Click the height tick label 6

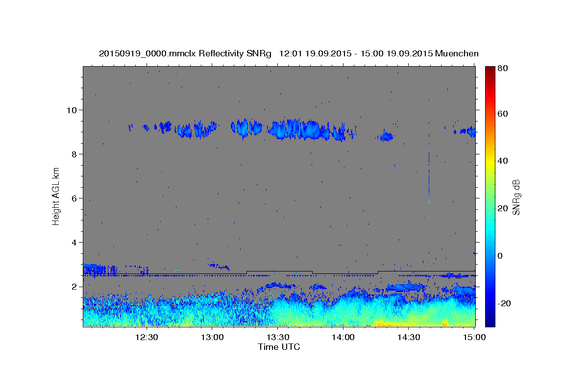coord(75,198)
